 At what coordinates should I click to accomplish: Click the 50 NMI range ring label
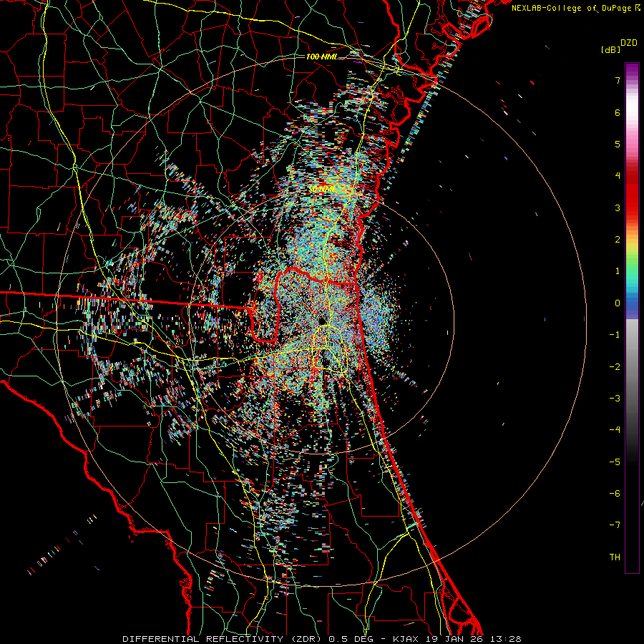pos(321,189)
